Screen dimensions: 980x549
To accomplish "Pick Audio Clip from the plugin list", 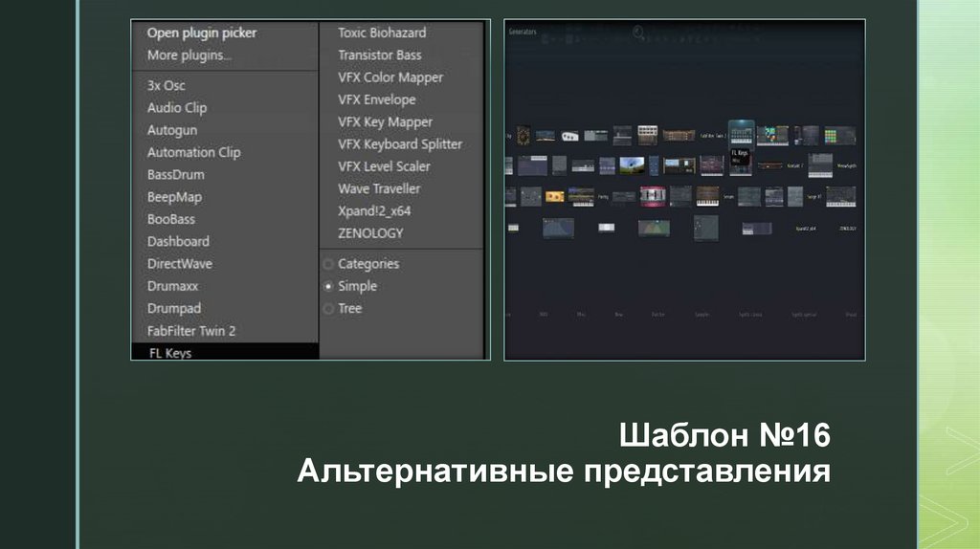I will (177, 107).
